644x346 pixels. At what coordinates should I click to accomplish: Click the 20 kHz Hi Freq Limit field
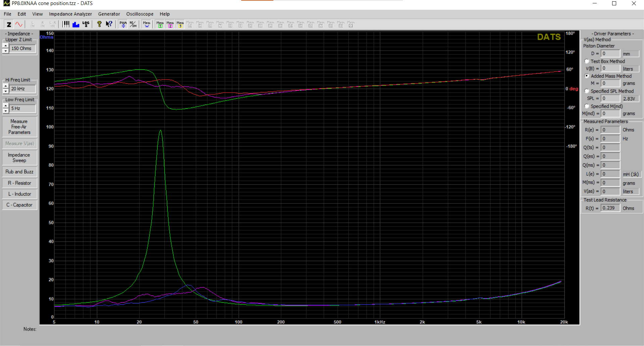23,89
